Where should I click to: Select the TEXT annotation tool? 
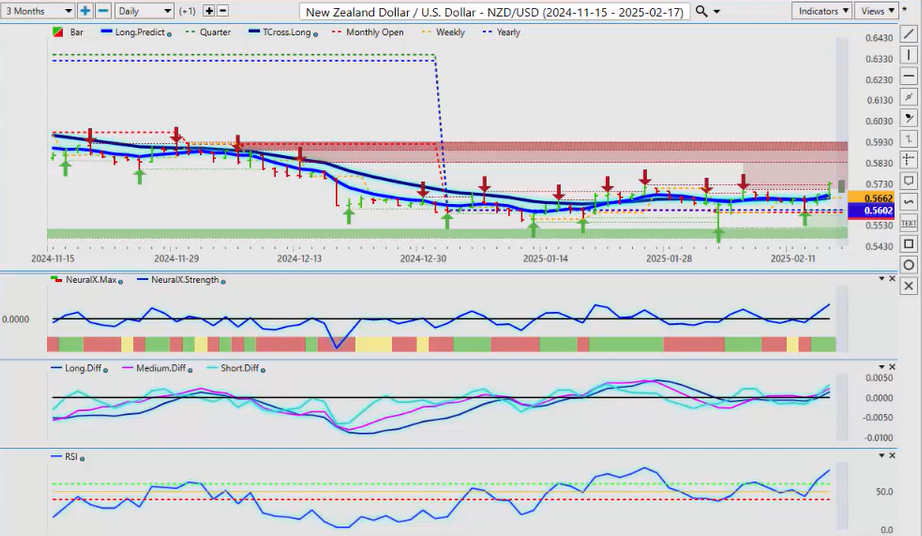coord(908,223)
